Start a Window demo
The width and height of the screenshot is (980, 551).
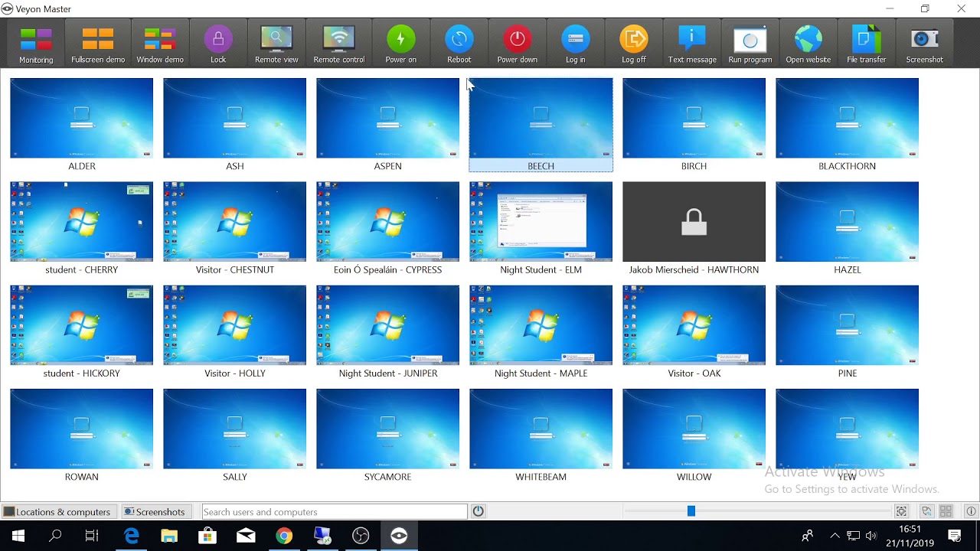point(160,44)
